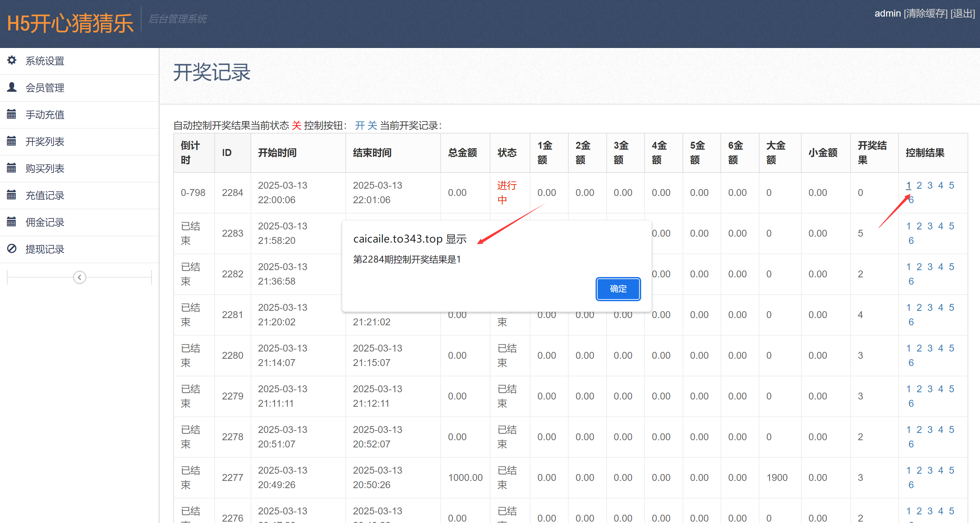
Task: Open the 开奖列表 menu item
Action: point(45,141)
